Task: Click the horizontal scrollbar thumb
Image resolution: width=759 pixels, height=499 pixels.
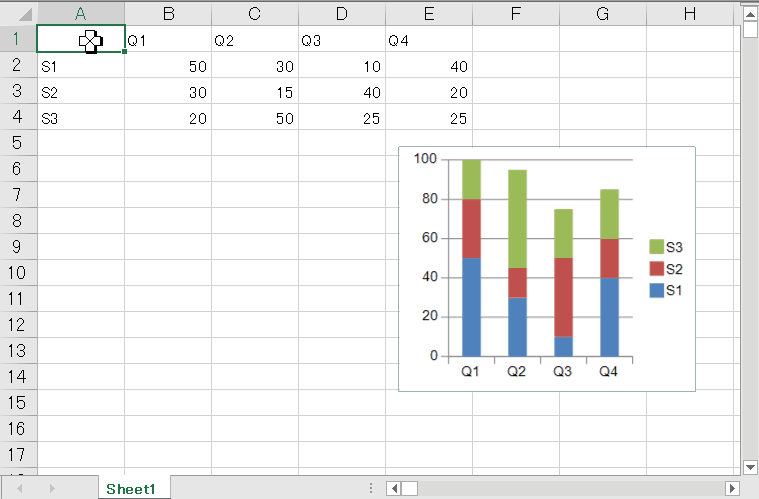Action: coord(410,488)
